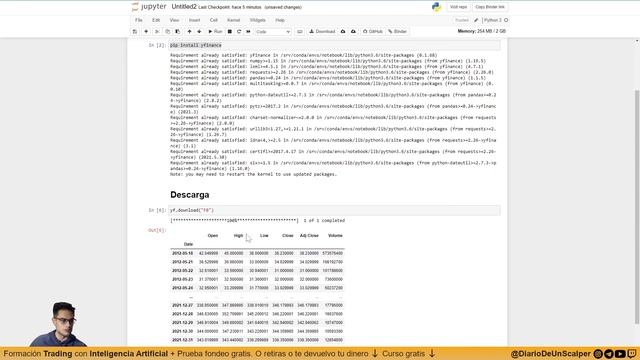
Task: Click the Python logo in header
Action: click(x=436, y=7)
